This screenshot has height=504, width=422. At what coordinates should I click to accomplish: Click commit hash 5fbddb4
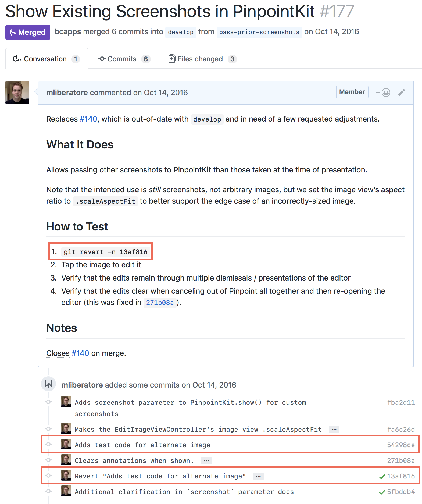coord(401,492)
